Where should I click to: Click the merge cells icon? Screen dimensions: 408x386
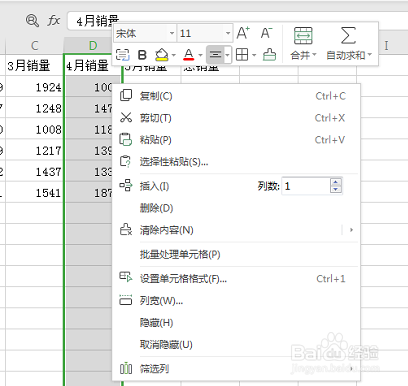[303, 36]
